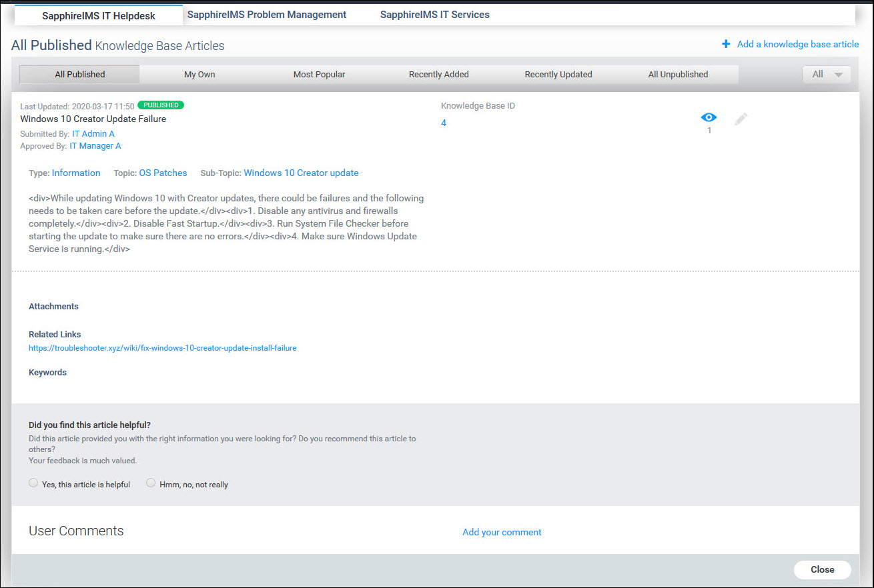Click 'Windows 10 Creator update' sub-topic link

pos(301,173)
